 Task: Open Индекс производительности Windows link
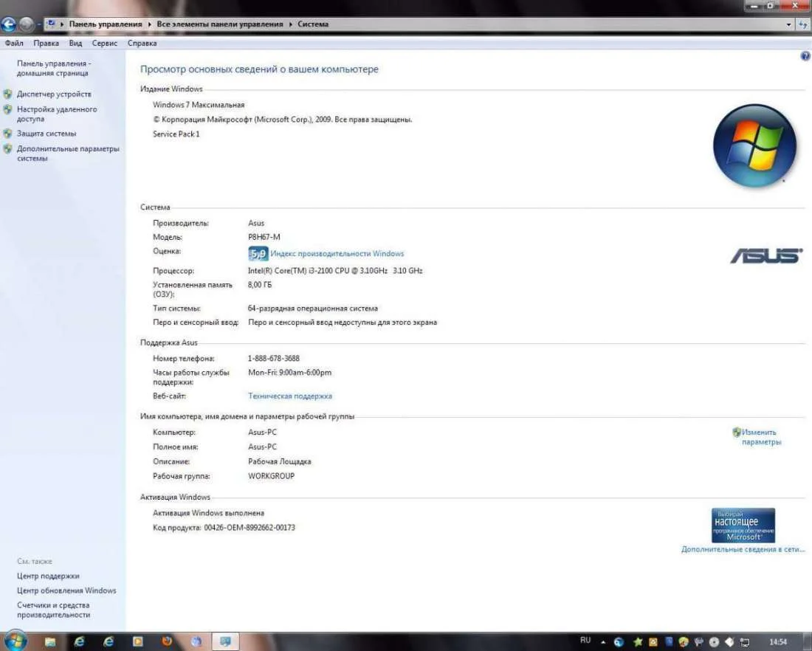pos(337,254)
